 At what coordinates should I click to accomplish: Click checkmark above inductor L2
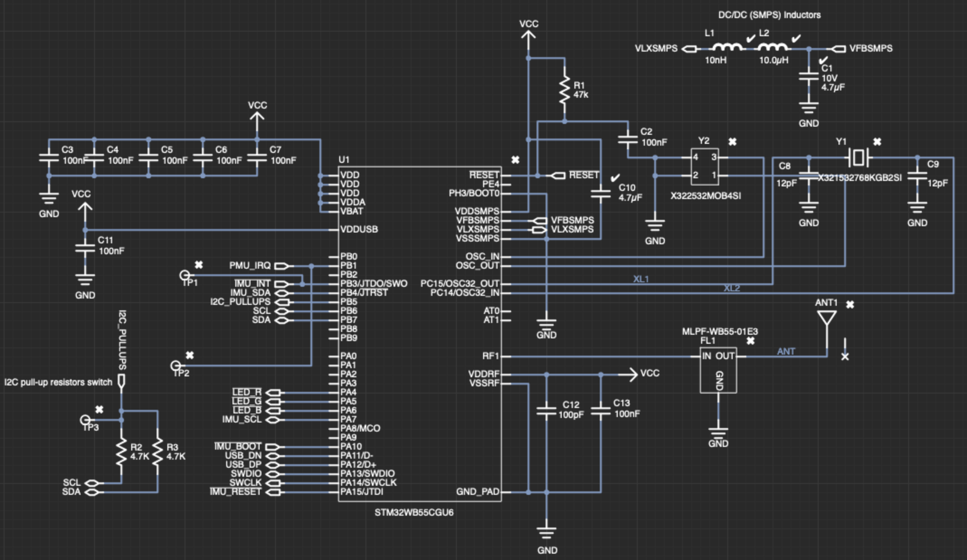point(796,38)
